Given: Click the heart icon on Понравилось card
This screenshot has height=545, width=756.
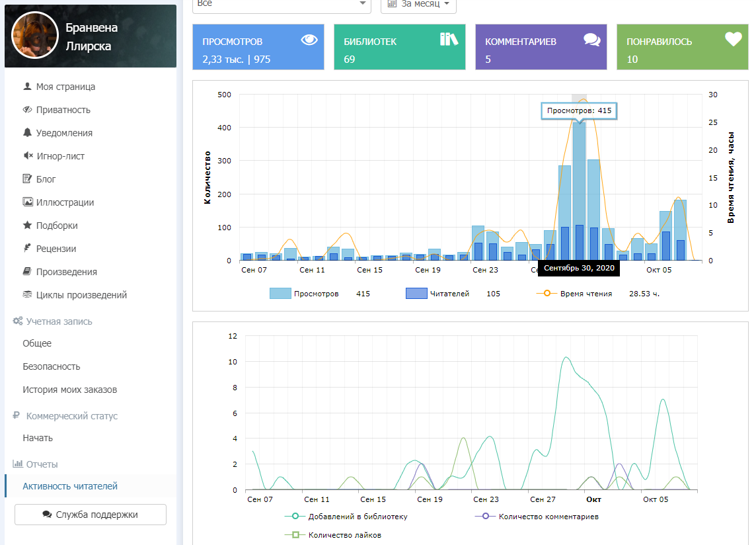Looking at the screenshot, I should pyautogui.click(x=733, y=40).
